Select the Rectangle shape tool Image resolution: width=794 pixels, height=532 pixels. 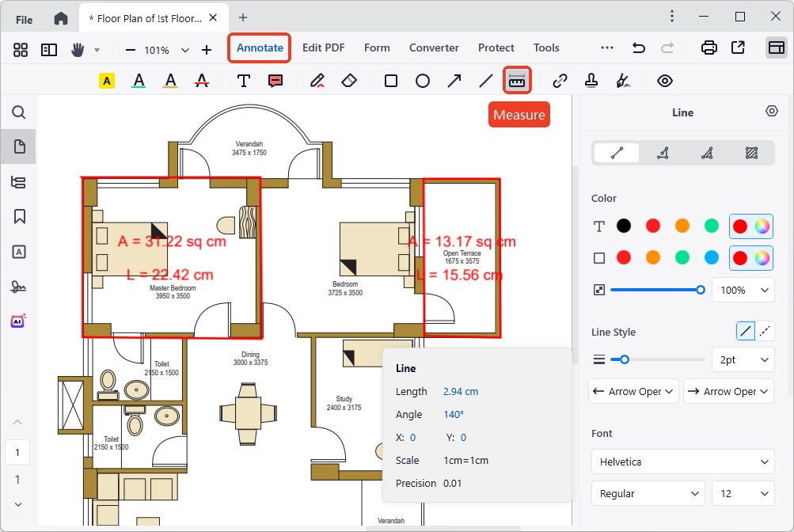(x=390, y=81)
